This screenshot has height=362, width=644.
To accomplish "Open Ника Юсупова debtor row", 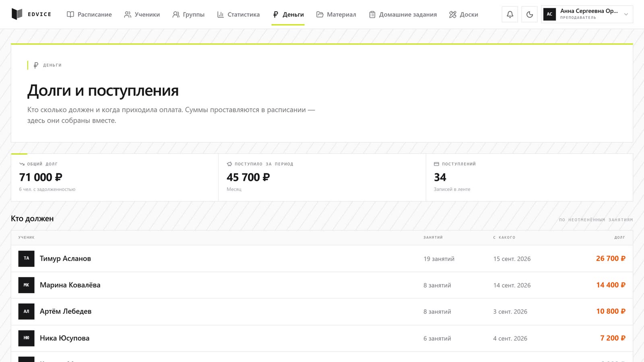I will tap(322, 338).
